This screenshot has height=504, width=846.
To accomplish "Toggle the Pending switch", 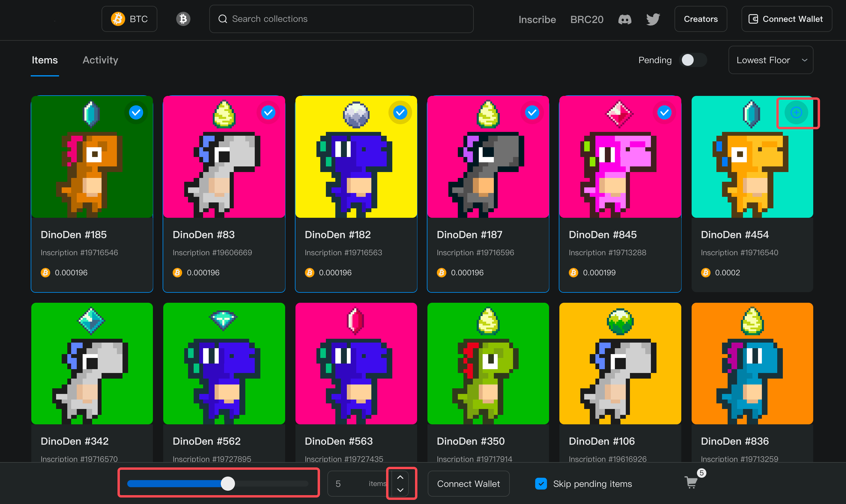I will [x=693, y=60].
